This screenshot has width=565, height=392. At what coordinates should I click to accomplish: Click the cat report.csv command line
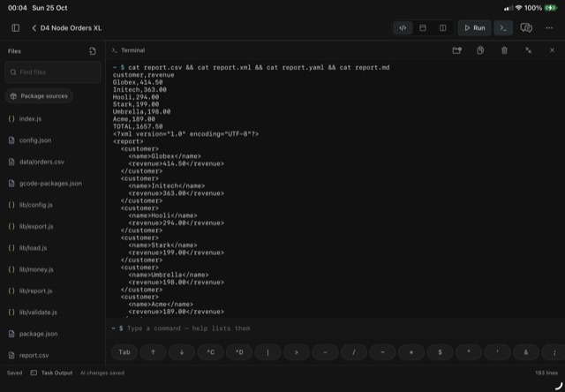click(x=251, y=67)
